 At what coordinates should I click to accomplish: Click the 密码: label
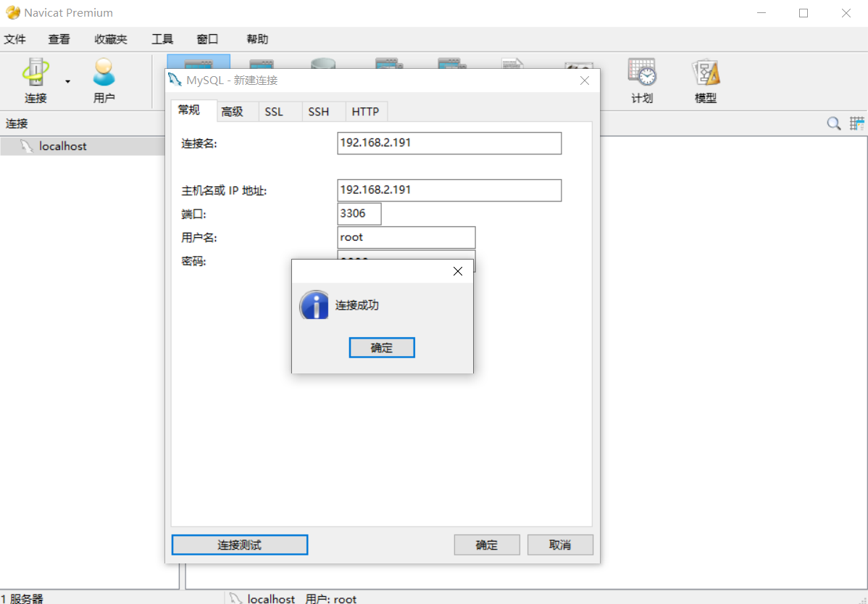point(193,261)
